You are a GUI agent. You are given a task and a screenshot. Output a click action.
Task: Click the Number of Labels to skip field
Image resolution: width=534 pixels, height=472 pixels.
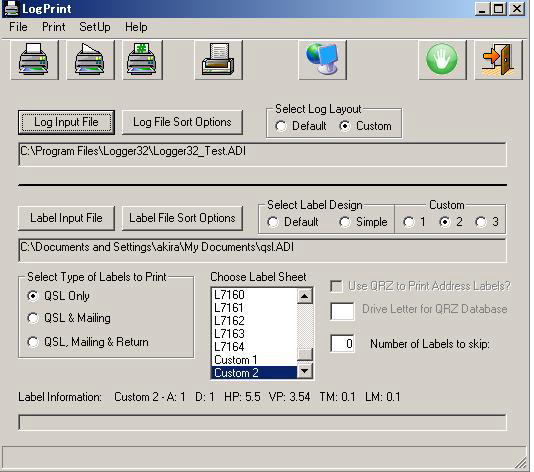(343, 344)
